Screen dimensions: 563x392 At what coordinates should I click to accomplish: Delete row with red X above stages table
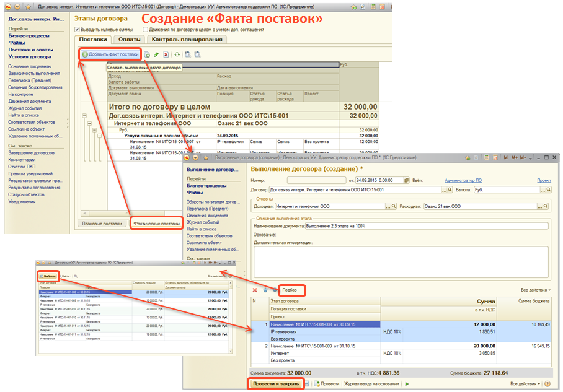point(255,290)
